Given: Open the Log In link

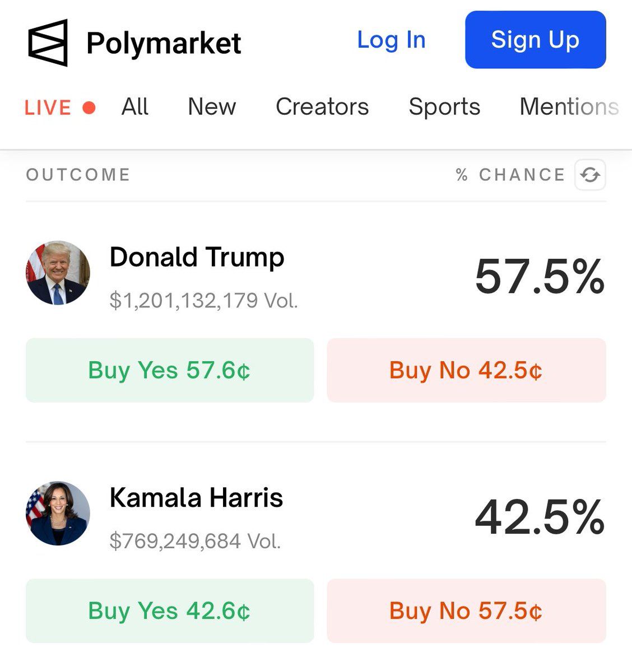Looking at the screenshot, I should click(391, 40).
